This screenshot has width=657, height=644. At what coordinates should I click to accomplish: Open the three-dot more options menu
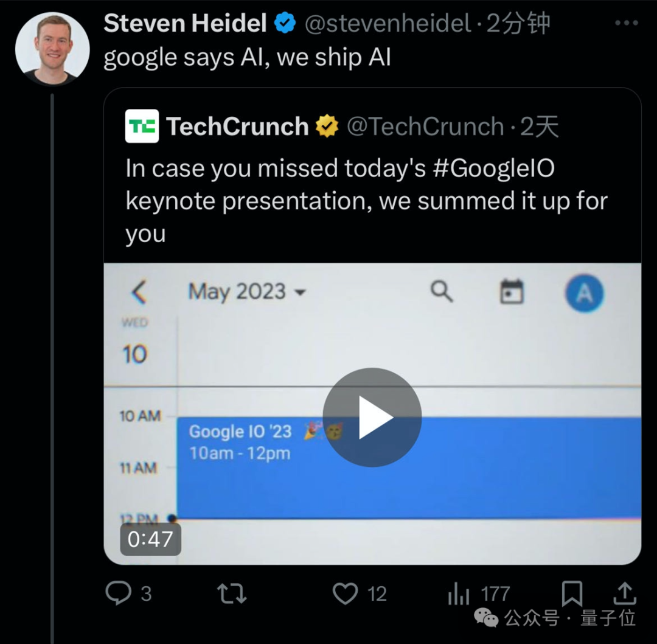click(x=627, y=24)
